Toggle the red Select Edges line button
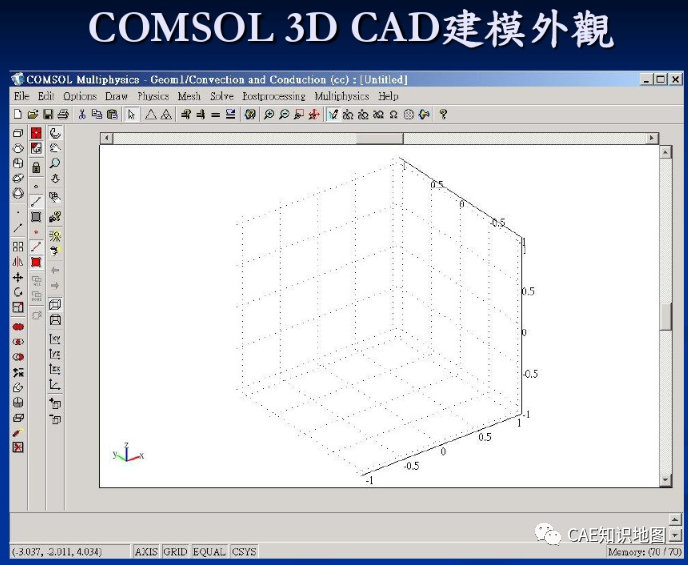 [x=36, y=247]
